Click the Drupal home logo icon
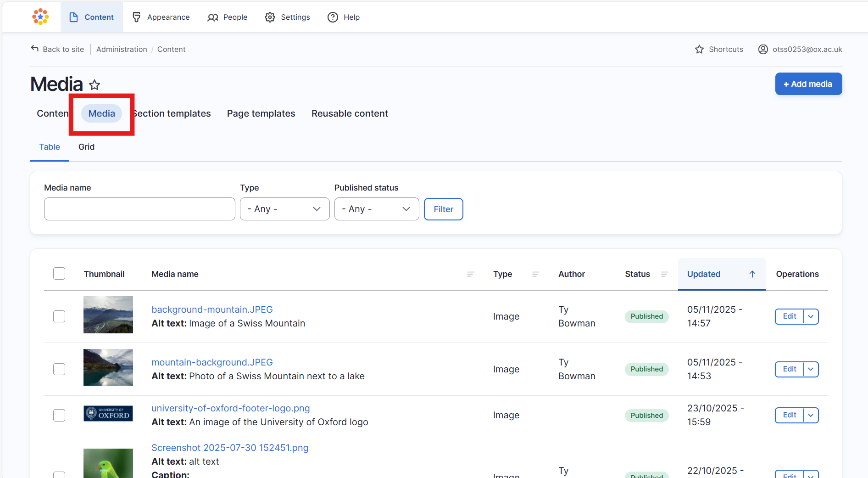Image resolution: width=868 pixels, height=478 pixels. (40, 17)
